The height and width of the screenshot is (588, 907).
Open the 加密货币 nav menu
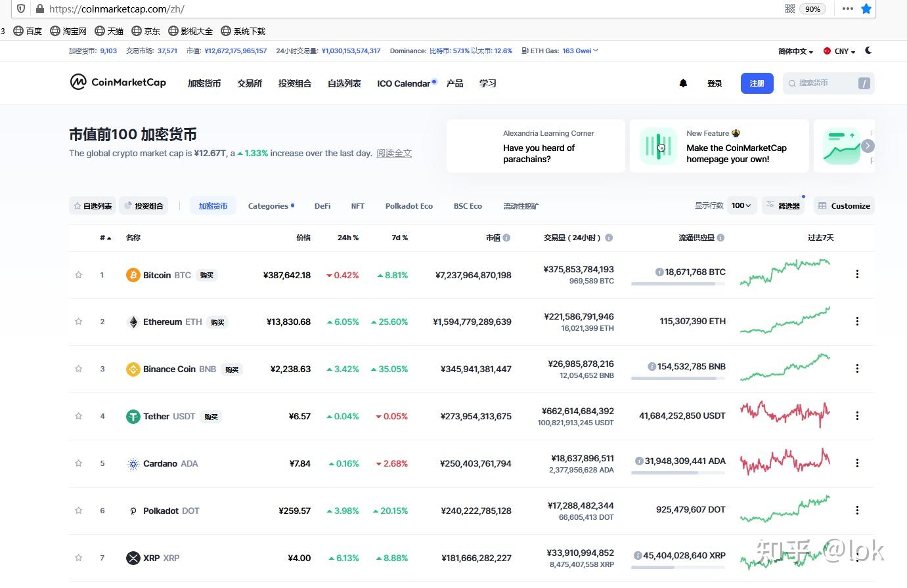tap(204, 83)
